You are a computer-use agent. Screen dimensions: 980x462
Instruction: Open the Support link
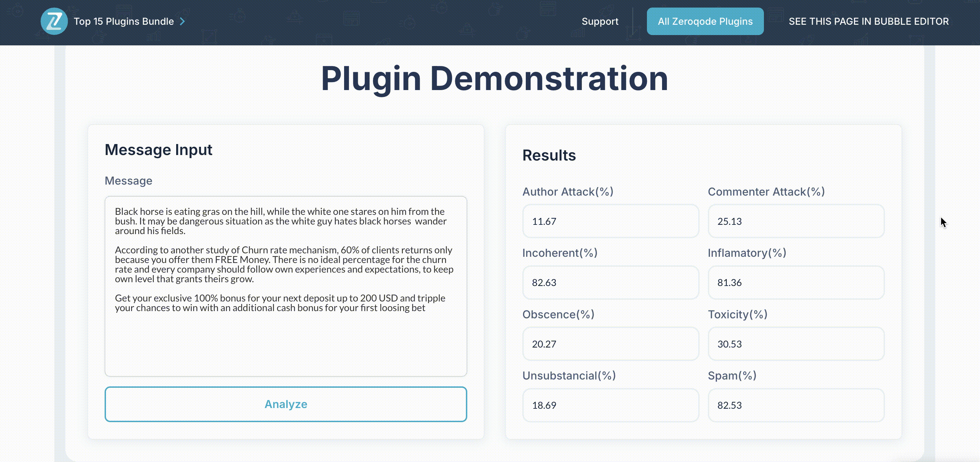pos(599,21)
